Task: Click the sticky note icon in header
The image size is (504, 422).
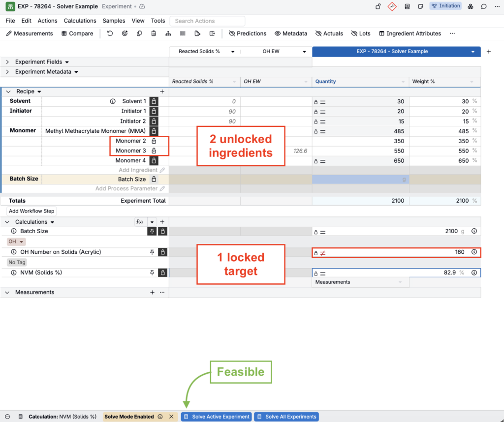Action: pyautogui.click(x=420, y=6)
